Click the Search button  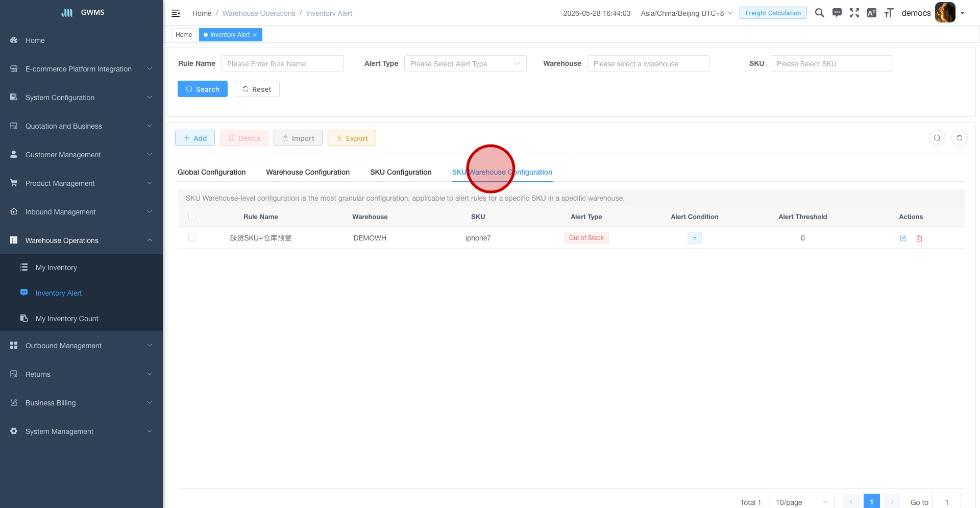pyautogui.click(x=203, y=89)
